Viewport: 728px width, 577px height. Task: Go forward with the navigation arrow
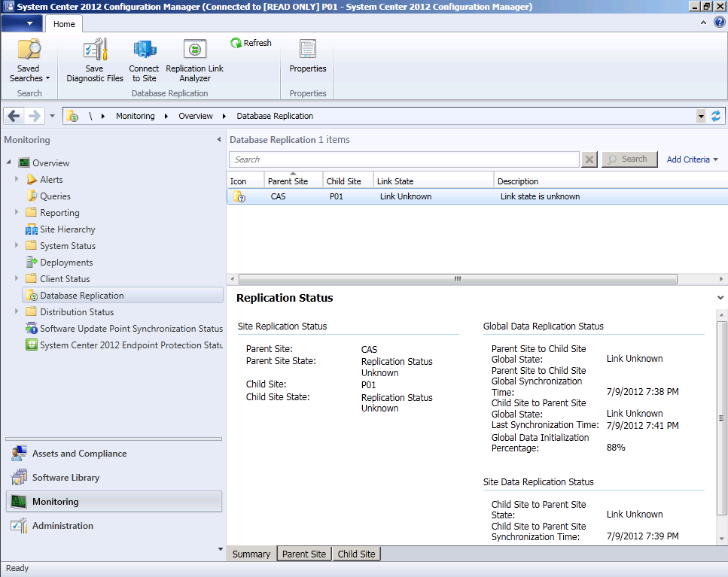pos(35,116)
